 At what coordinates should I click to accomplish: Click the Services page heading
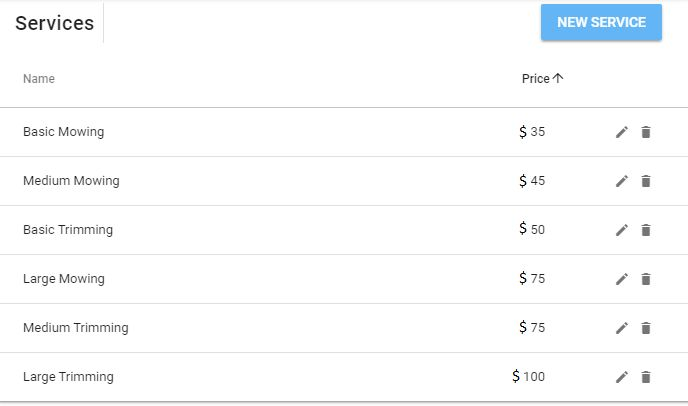coord(54,23)
